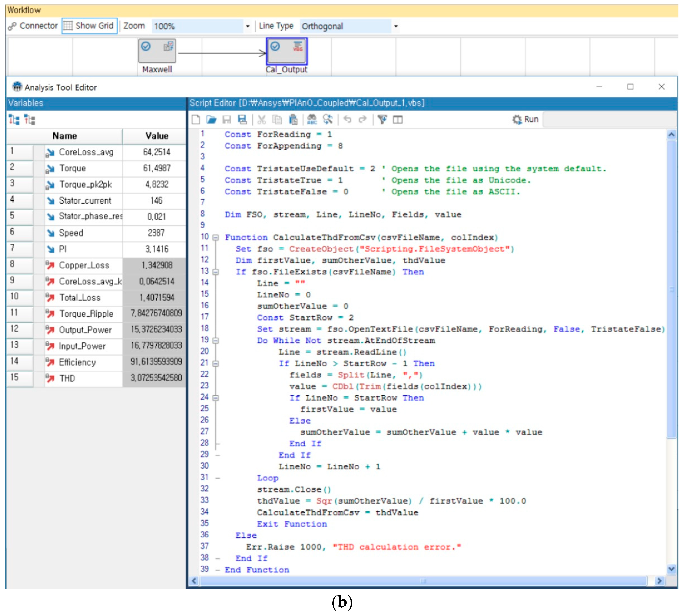The height and width of the screenshot is (616, 686).
Task: Click the filter funnel icon
Action: (382, 119)
